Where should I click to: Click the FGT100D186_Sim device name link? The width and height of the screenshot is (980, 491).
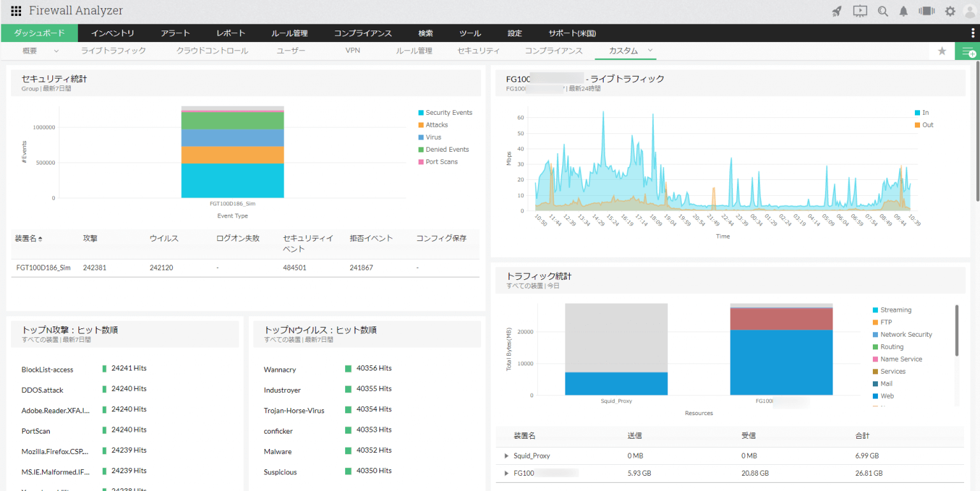coord(43,268)
